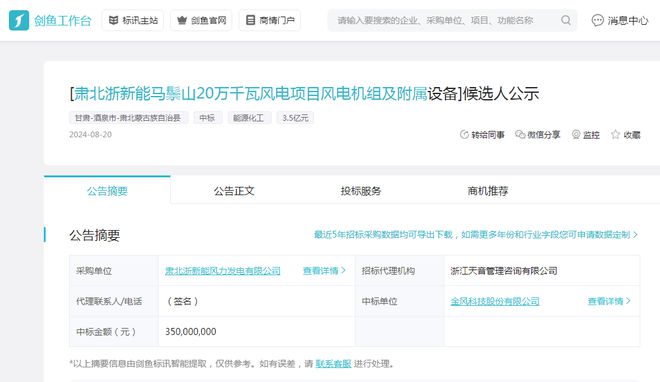Viewport: 660px width, 382px height.
Task: Open the 最近5年招标采购数据 export link
Action: click(x=476, y=235)
